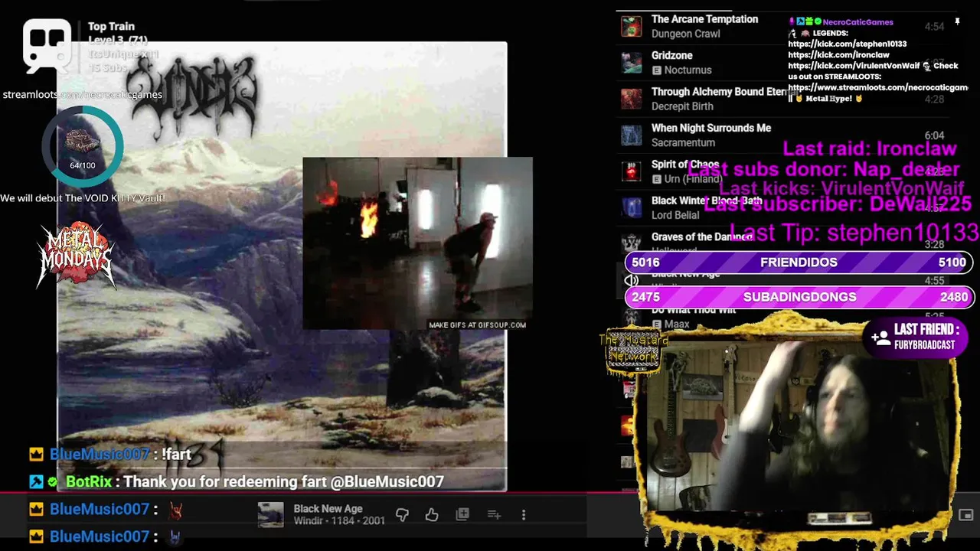Click 'Windir · 1184 · 2001' artist line
The width and height of the screenshot is (980, 551).
click(339, 521)
